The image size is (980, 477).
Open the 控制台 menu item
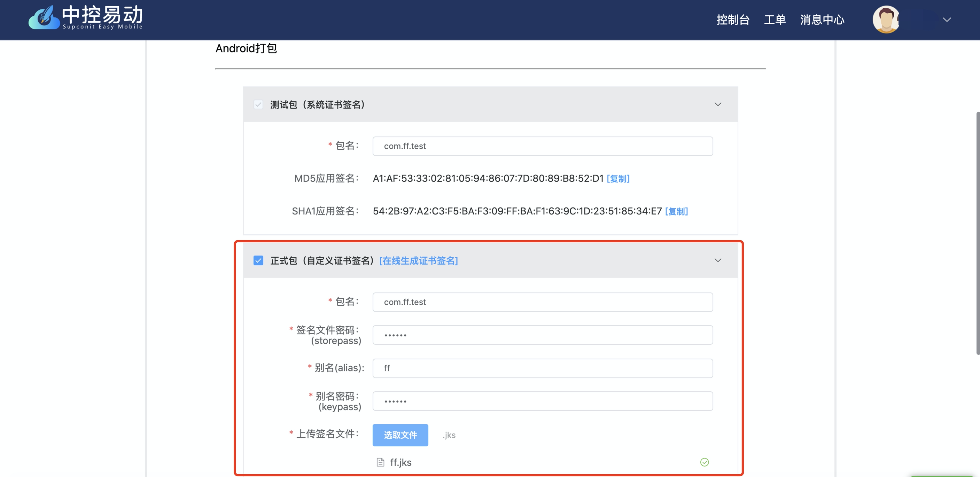[x=733, y=19]
